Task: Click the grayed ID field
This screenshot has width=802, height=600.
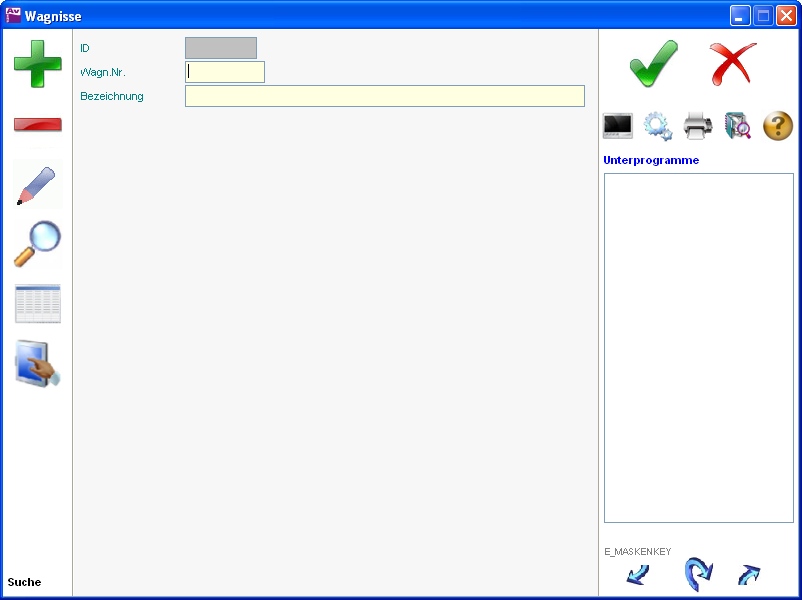Action: pos(221,48)
